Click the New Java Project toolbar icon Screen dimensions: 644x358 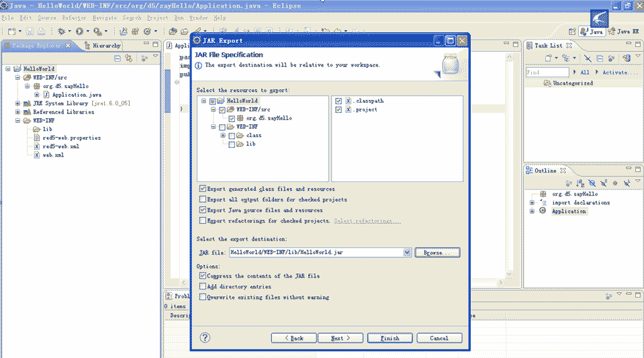pos(124,32)
